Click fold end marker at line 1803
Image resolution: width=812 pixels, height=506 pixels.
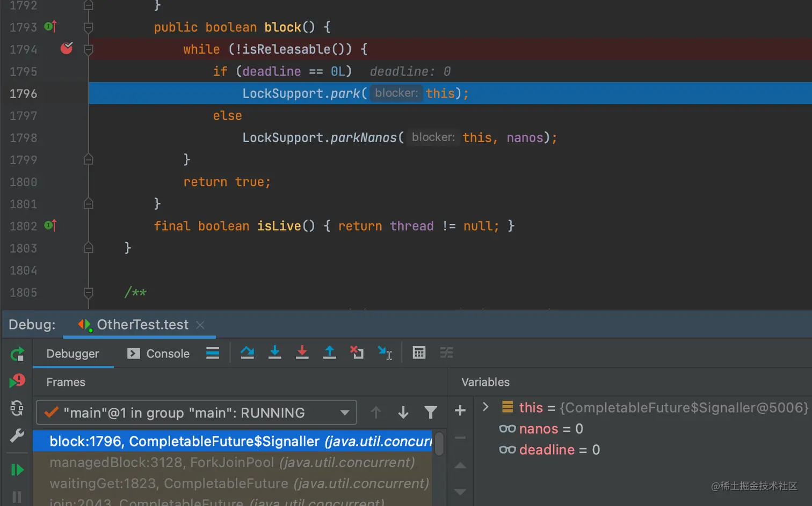pos(89,248)
